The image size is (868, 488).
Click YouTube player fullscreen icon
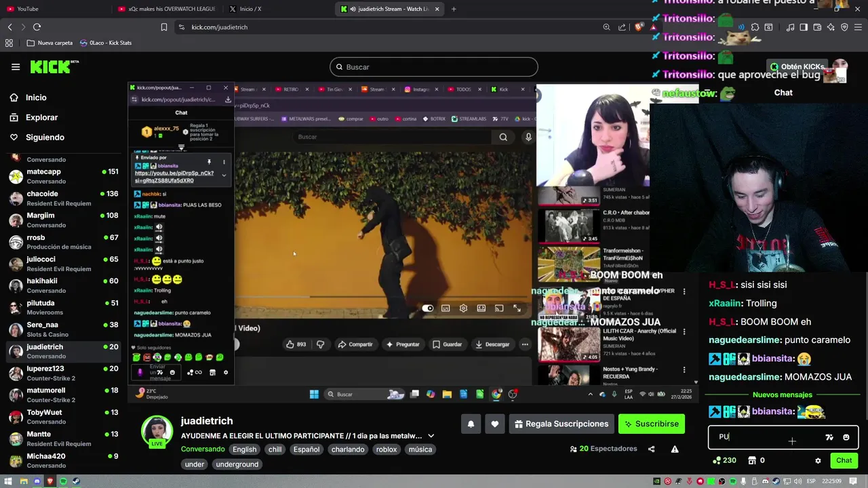point(517,308)
